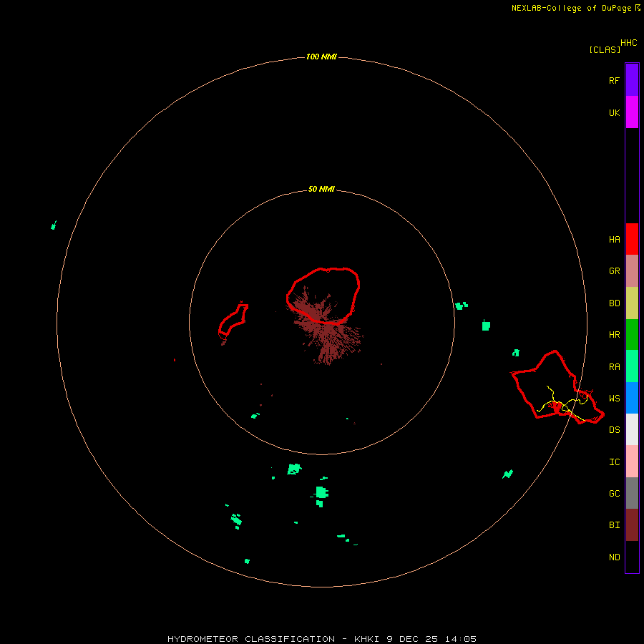644x644 pixels.
Task: Click the 100 NMI range ring label
Action: pos(321,57)
